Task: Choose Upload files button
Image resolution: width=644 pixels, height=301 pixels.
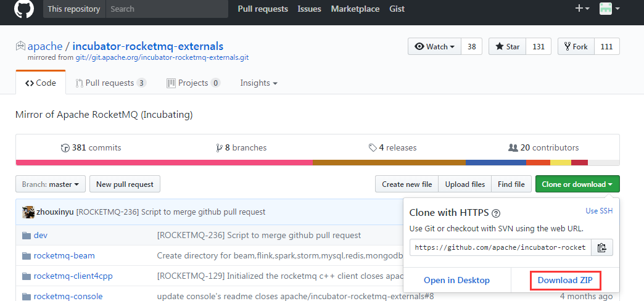Action: [465, 184]
